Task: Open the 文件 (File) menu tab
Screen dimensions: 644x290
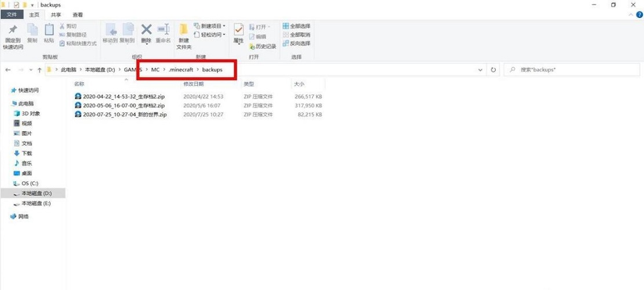Action: click(x=12, y=14)
